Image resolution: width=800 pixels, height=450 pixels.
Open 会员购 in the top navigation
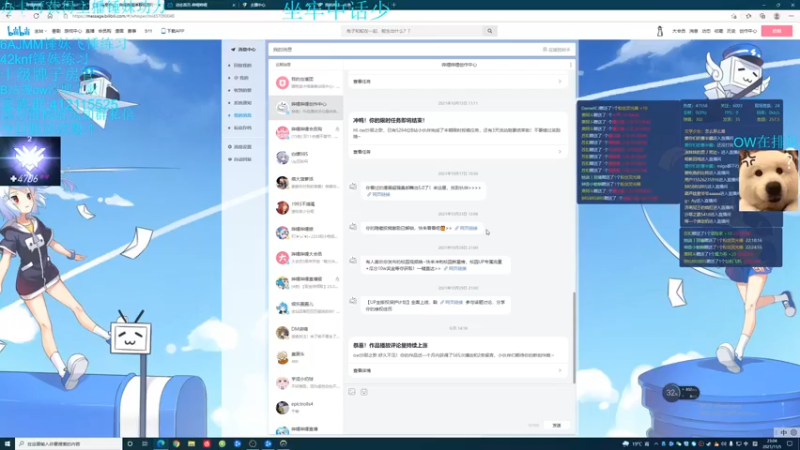point(105,31)
